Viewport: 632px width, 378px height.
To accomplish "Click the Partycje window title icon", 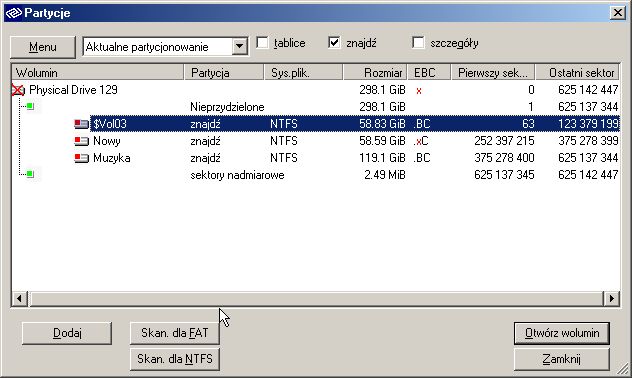I will [x=13, y=13].
